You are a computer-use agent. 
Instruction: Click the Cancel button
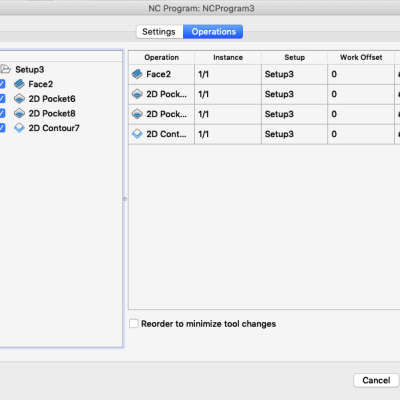pyautogui.click(x=376, y=380)
